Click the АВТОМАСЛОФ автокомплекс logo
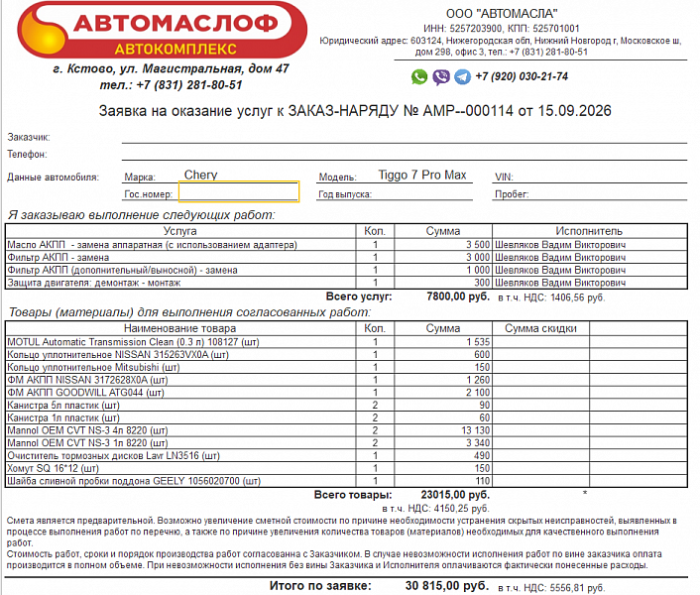This screenshot has width=700, height=595. pyautogui.click(x=162, y=30)
